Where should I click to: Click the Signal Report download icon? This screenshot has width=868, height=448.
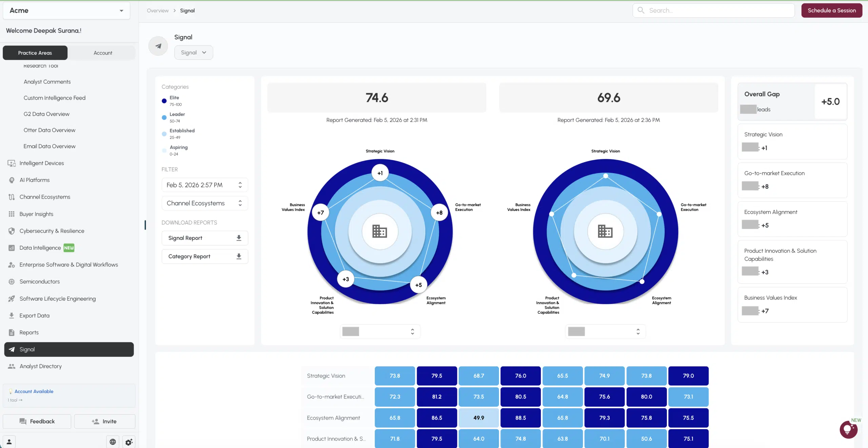point(239,238)
